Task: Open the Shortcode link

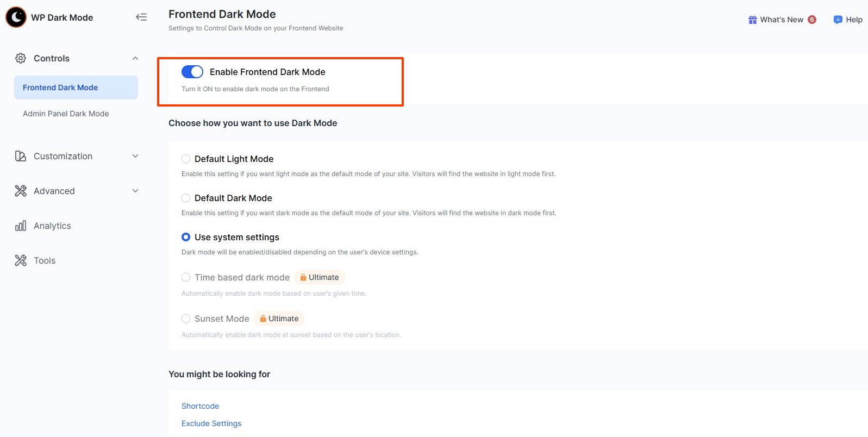Action: point(200,406)
